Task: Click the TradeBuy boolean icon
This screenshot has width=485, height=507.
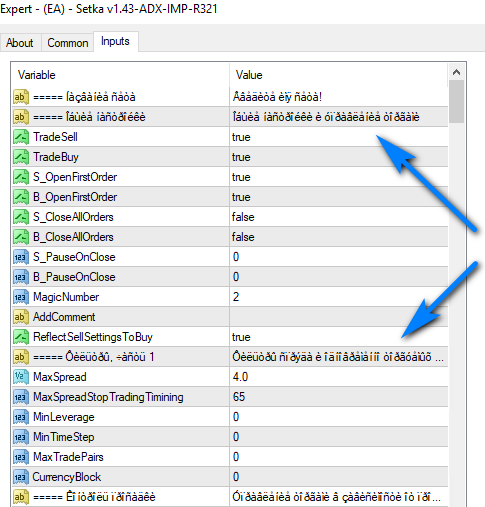Action: (21, 157)
